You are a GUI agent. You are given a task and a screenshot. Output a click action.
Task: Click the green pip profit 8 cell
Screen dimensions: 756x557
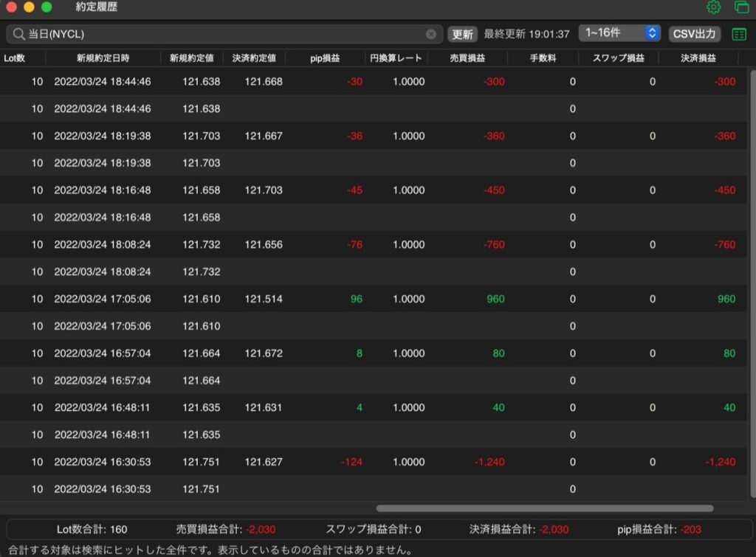tap(360, 353)
